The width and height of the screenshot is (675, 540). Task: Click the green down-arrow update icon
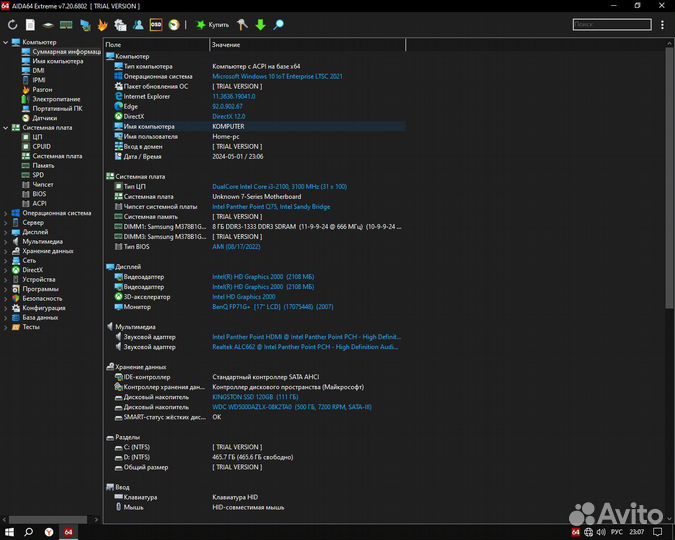pos(261,23)
